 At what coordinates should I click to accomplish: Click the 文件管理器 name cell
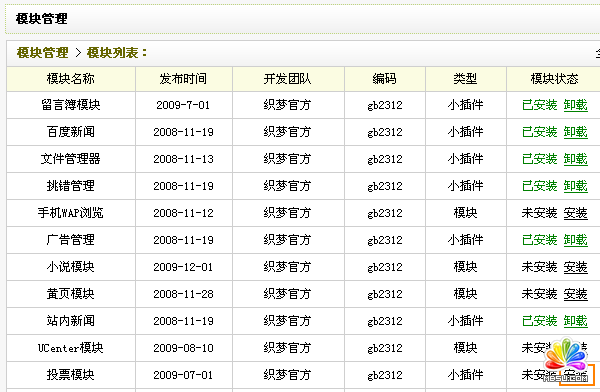point(71,159)
